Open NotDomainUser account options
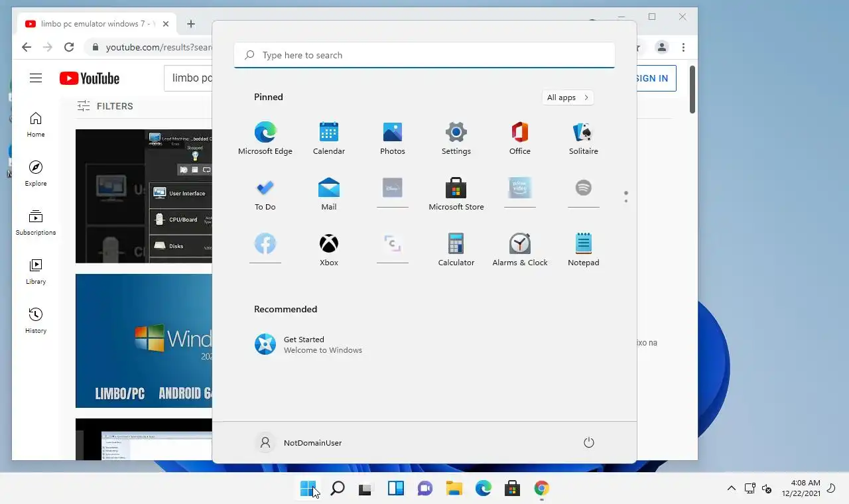 (x=298, y=442)
